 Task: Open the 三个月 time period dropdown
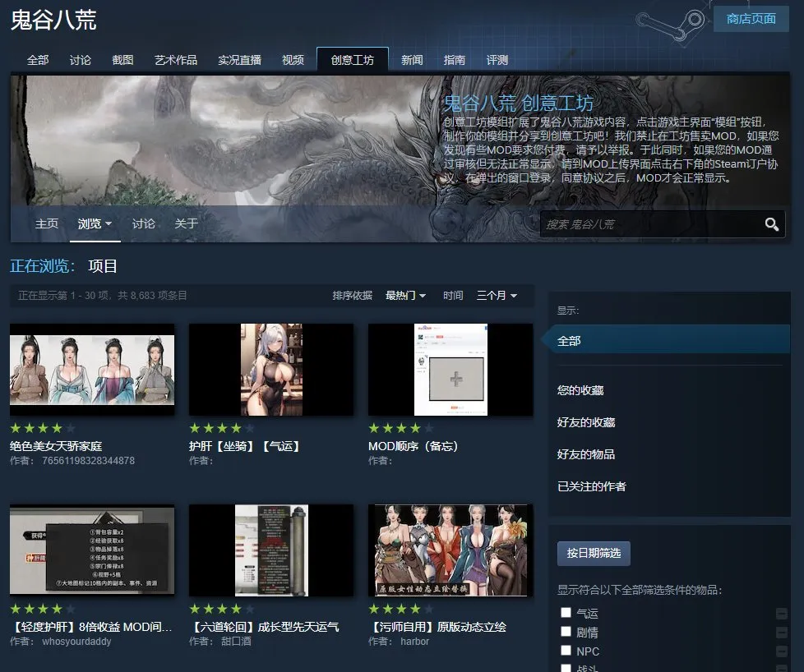coord(497,295)
